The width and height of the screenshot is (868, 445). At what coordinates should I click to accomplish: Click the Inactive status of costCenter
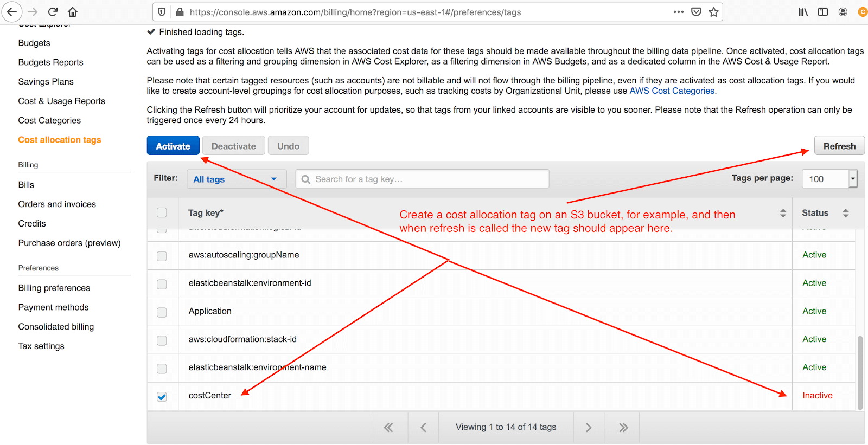click(x=818, y=396)
